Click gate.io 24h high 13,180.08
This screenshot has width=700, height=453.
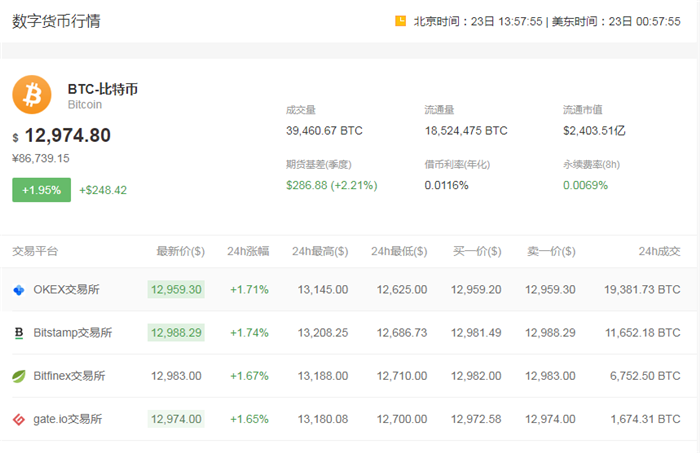click(323, 420)
